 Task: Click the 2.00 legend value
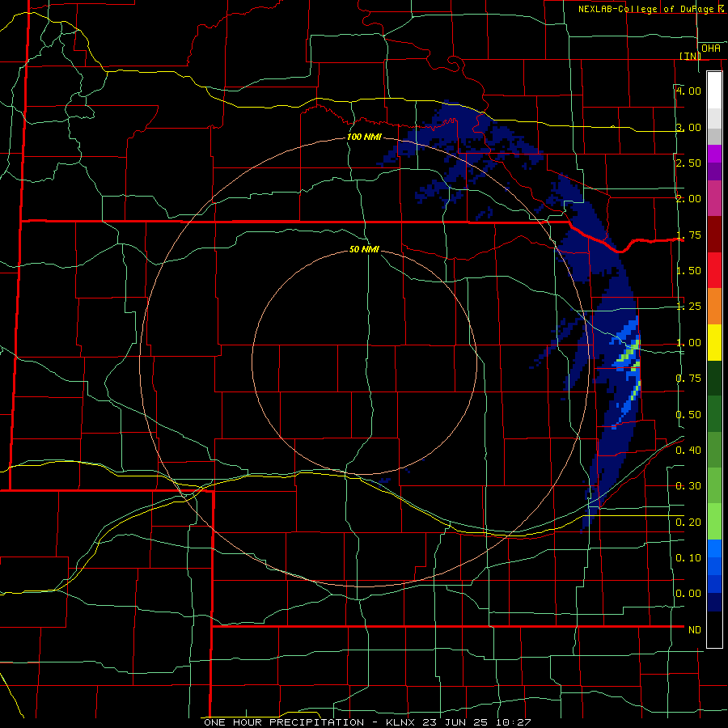pyautogui.click(x=688, y=199)
